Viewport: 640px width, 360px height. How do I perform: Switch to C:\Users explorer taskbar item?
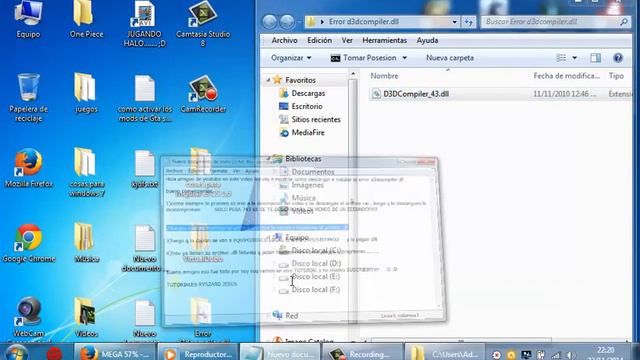445,353
